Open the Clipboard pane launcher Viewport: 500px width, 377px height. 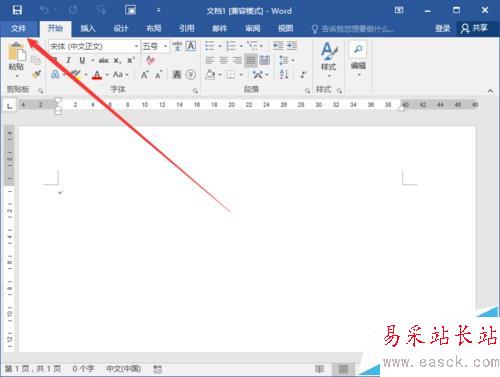point(41,91)
